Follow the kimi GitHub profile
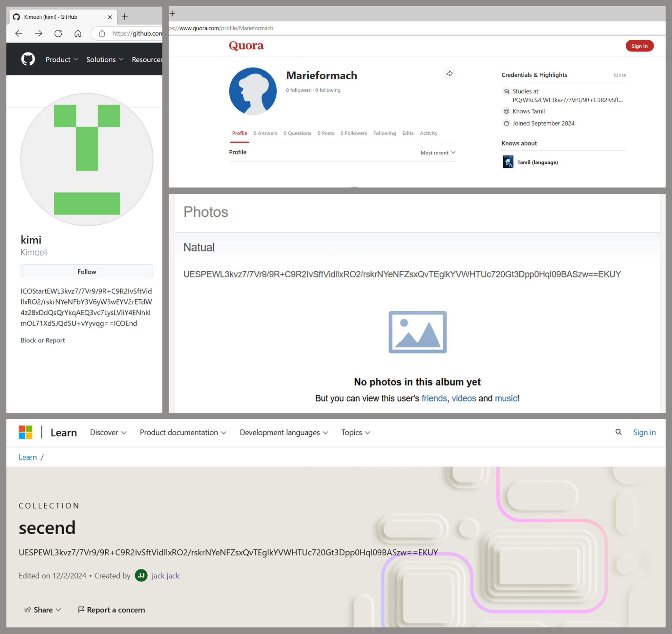672x634 pixels. click(x=87, y=271)
